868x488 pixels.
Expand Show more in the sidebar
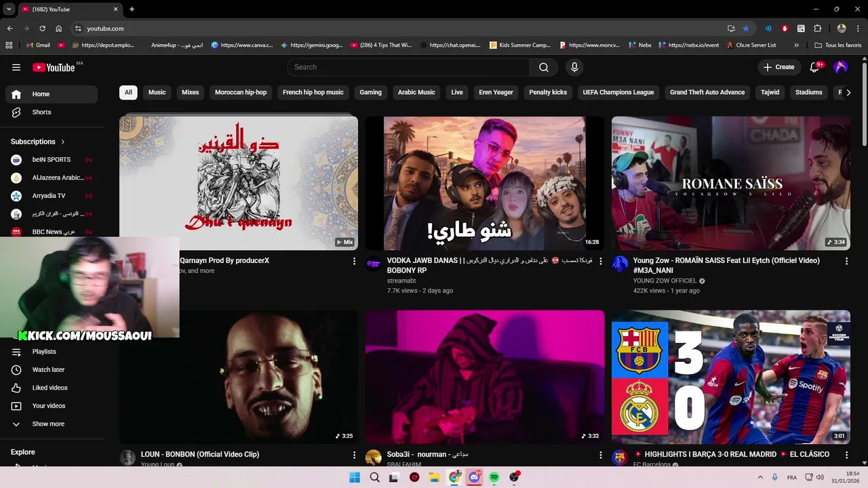[52, 424]
